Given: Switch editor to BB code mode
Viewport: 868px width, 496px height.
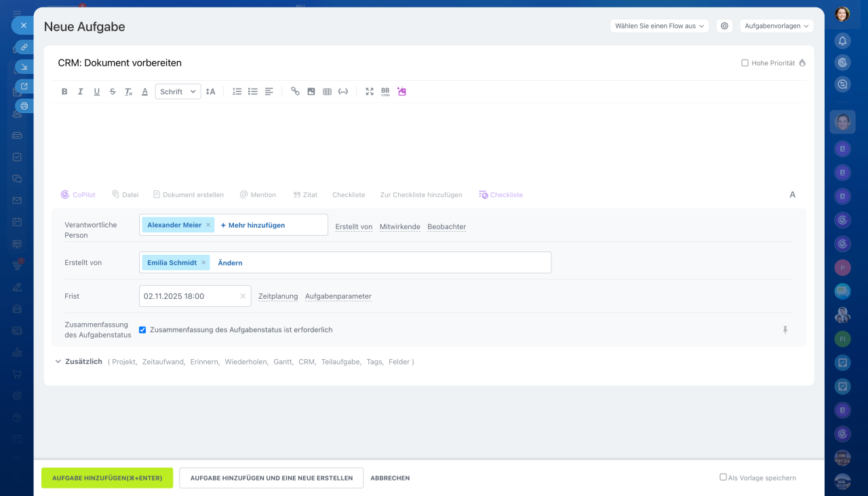Looking at the screenshot, I should pyautogui.click(x=385, y=91).
